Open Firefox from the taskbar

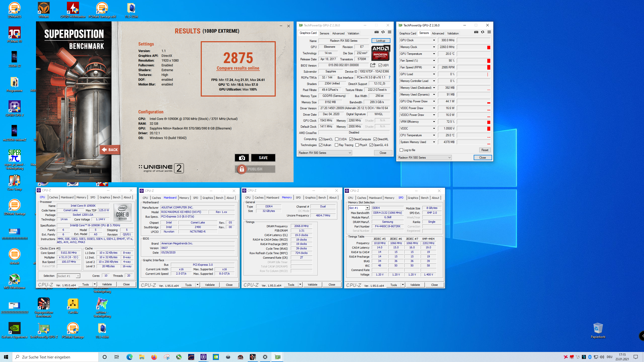click(x=154, y=357)
